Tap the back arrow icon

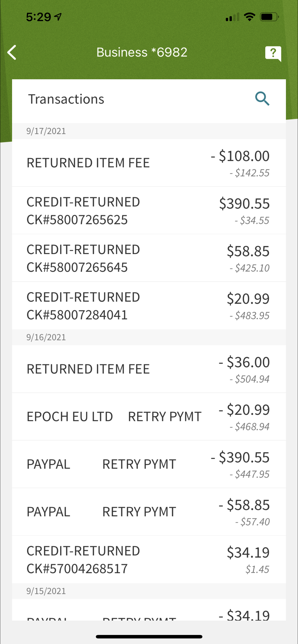click(x=12, y=52)
